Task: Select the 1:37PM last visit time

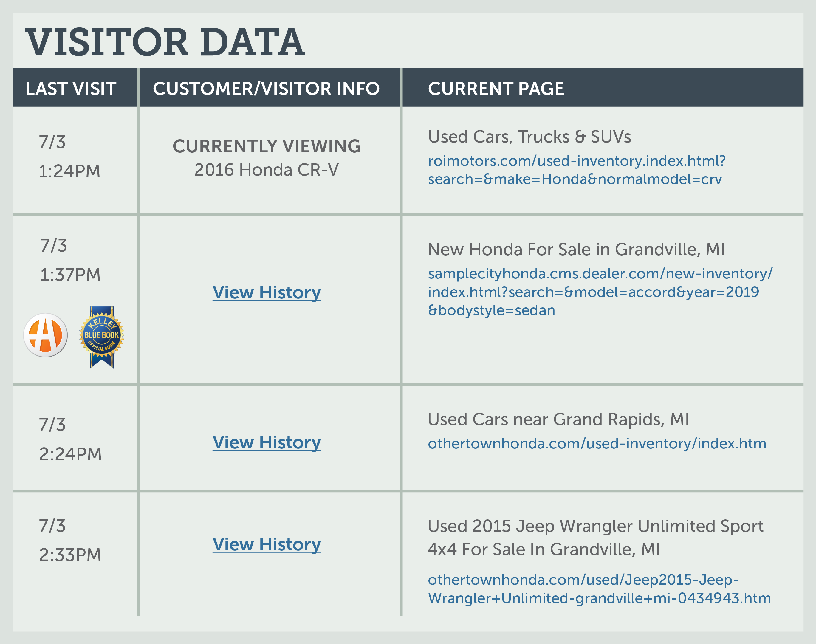Action: 71,275
